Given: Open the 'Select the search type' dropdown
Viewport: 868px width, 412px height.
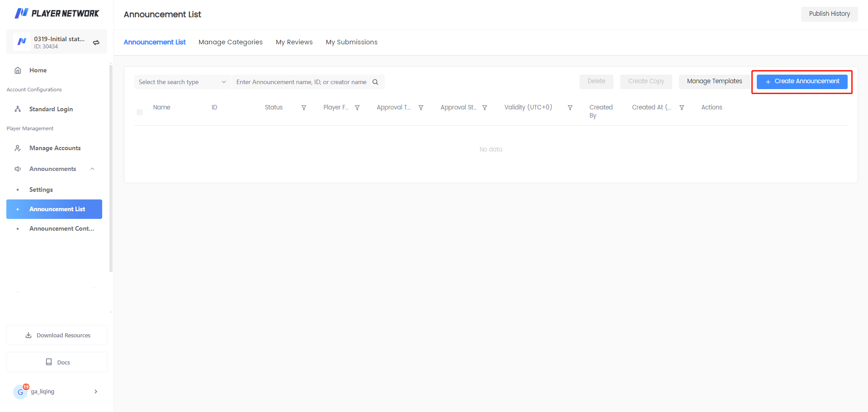Looking at the screenshot, I should 182,82.
